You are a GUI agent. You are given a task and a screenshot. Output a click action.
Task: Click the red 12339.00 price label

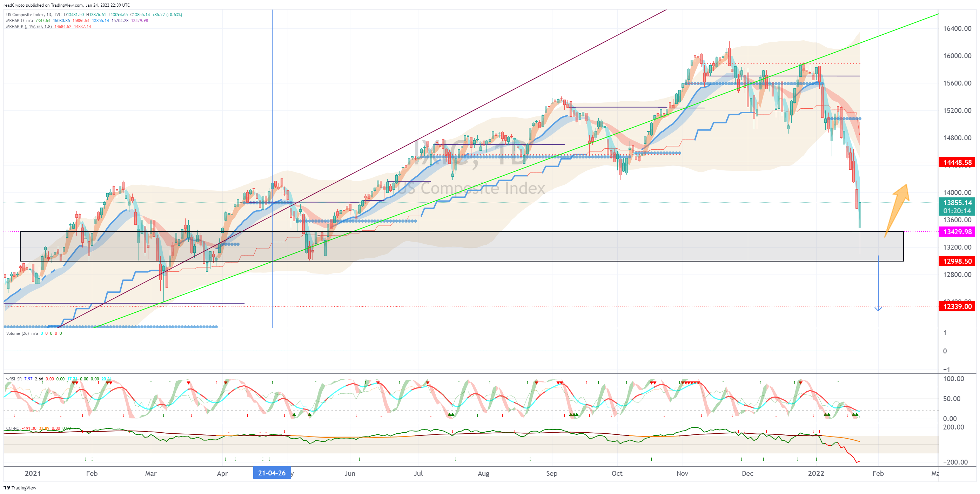click(x=957, y=306)
